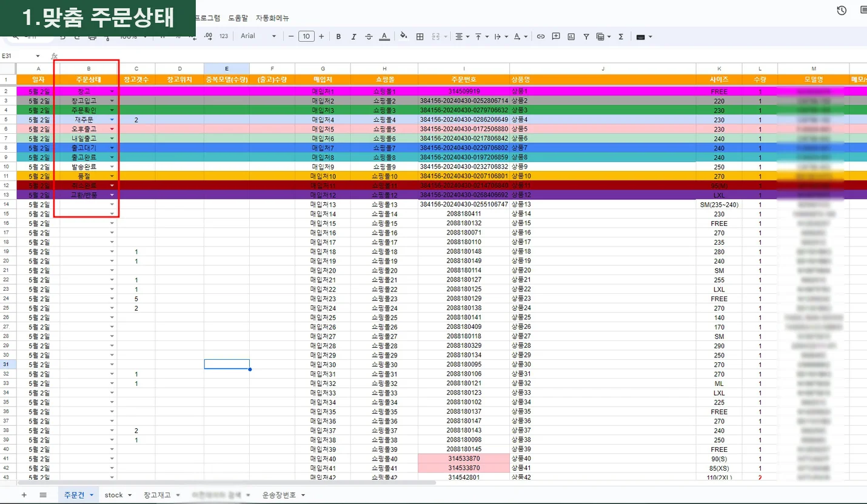Click the font size 10 field
Viewport: 867px width, 504px height.
[x=306, y=36]
